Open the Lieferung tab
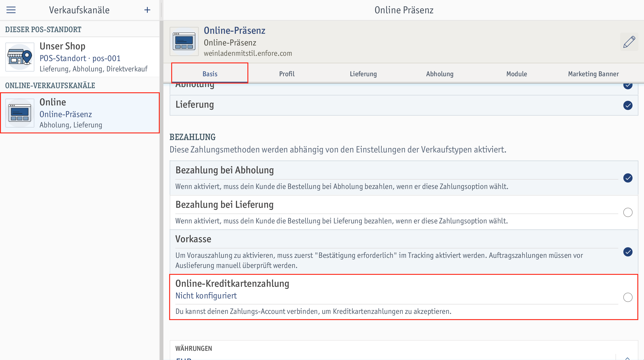The height and width of the screenshot is (360, 644). (x=363, y=74)
